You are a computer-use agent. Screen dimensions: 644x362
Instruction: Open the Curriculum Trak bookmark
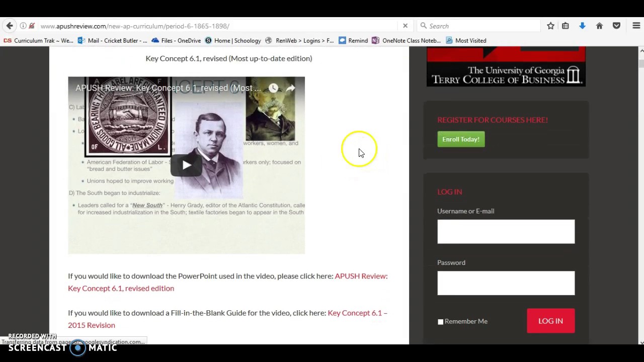click(x=39, y=40)
